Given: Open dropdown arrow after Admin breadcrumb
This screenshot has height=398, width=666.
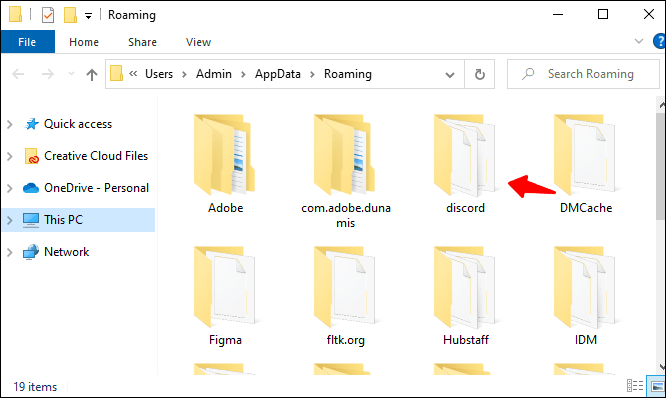Looking at the screenshot, I should pyautogui.click(x=243, y=75).
